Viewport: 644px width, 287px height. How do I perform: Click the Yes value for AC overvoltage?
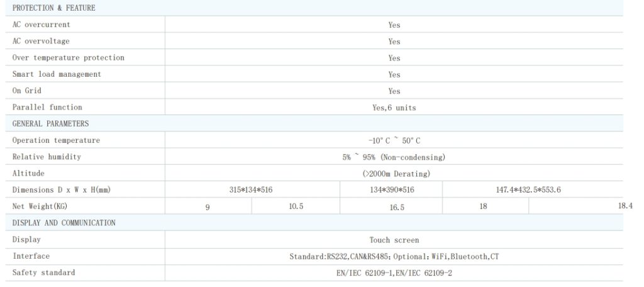394,42
